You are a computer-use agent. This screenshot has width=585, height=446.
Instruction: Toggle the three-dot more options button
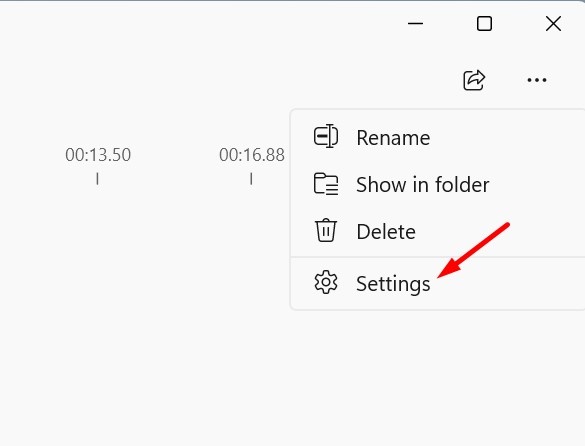coord(537,80)
